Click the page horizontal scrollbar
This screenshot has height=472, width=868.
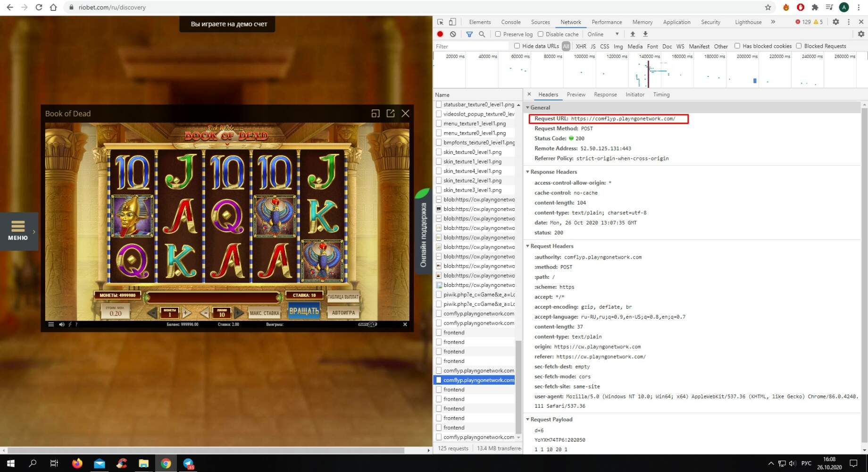(206, 450)
